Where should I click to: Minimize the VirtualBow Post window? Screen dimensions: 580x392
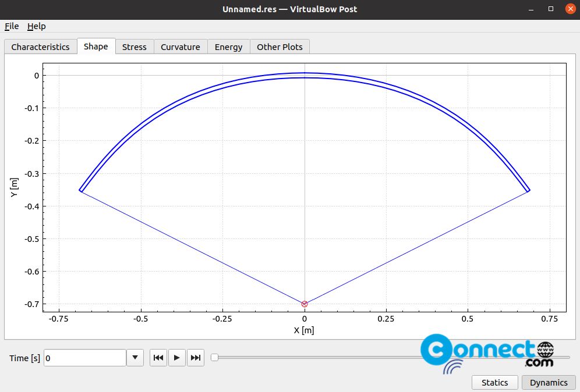click(531, 9)
